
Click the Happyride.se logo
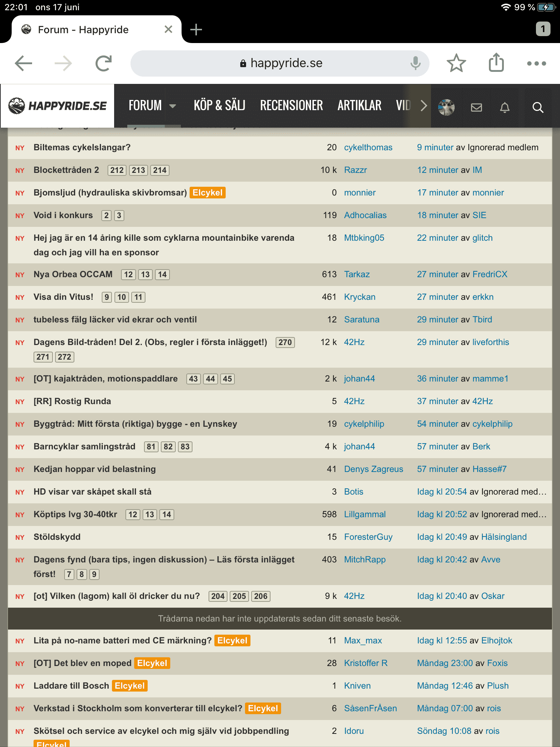pos(57,106)
